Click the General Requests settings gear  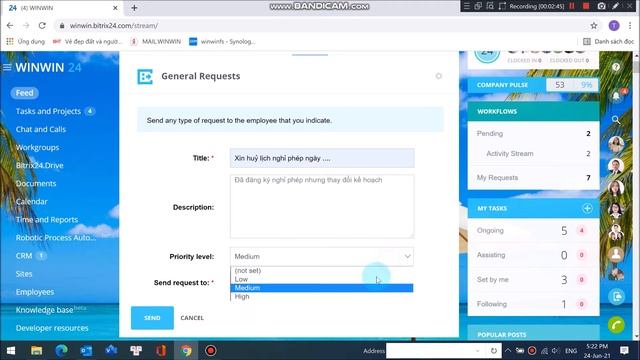coord(439,76)
